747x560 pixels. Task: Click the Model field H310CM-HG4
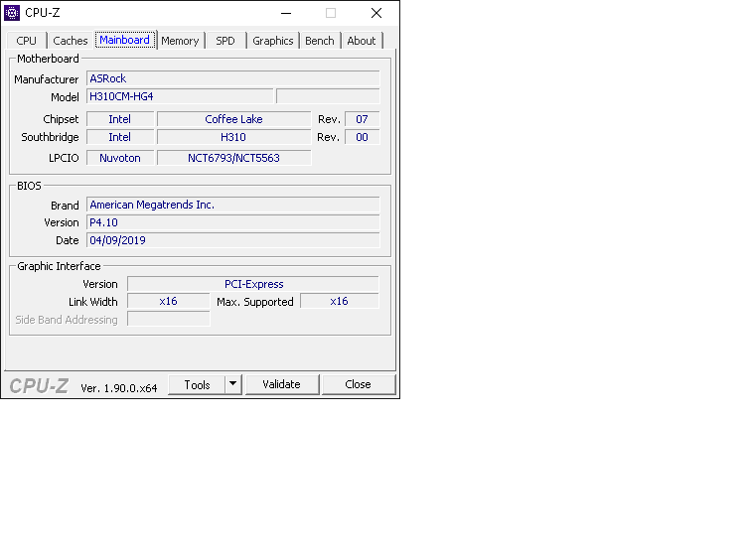[180, 96]
